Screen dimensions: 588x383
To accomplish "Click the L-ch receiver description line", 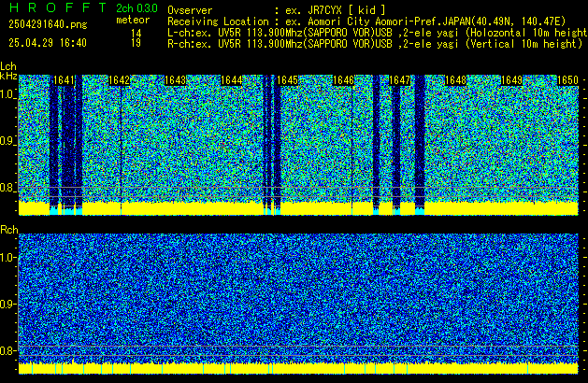I will (x=378, y=33).
